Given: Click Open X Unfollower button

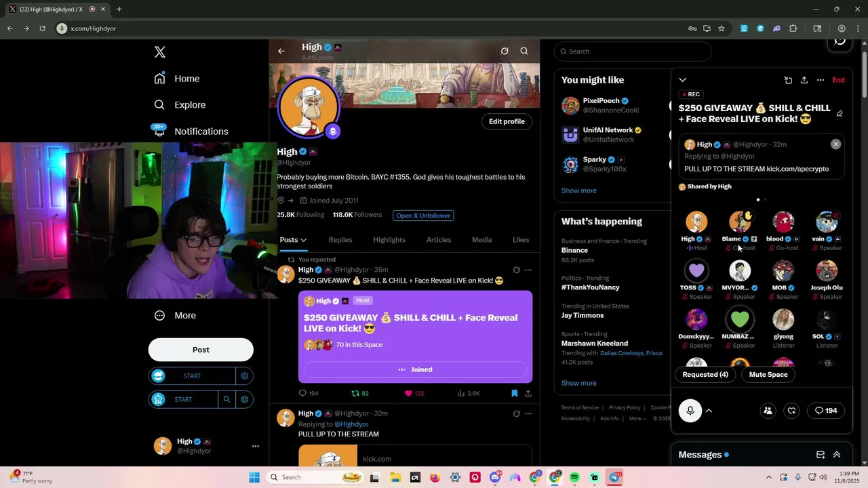Looking at the screenshot, I should click(x=423, y=216).
